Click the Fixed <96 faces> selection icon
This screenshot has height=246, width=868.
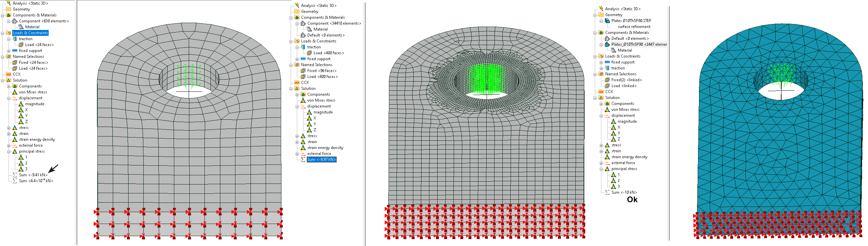303,71
